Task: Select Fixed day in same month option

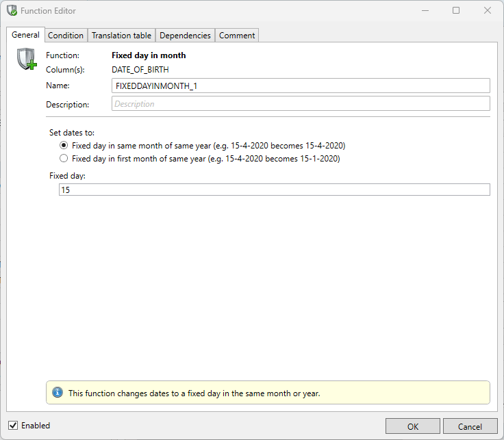Action: 64,145
